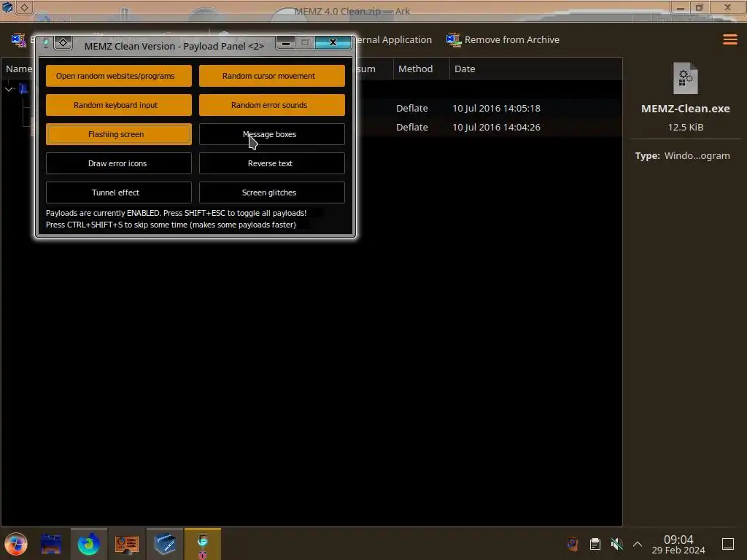Expand hidden system tray icons

coord(638,544)
